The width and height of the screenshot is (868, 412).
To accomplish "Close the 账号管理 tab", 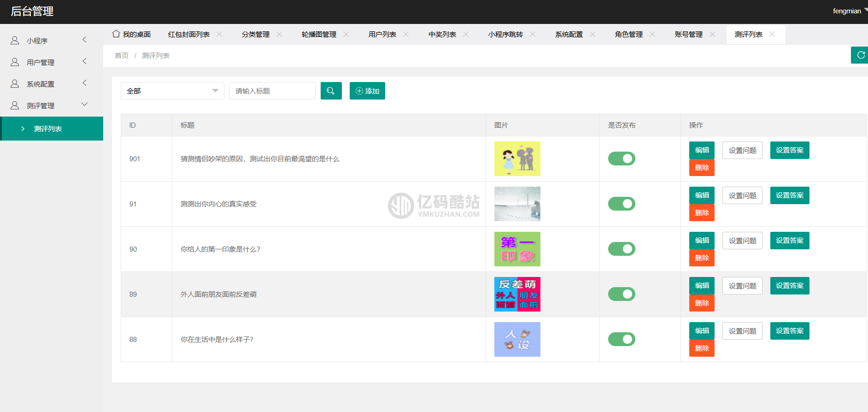I will pos(712,34).
